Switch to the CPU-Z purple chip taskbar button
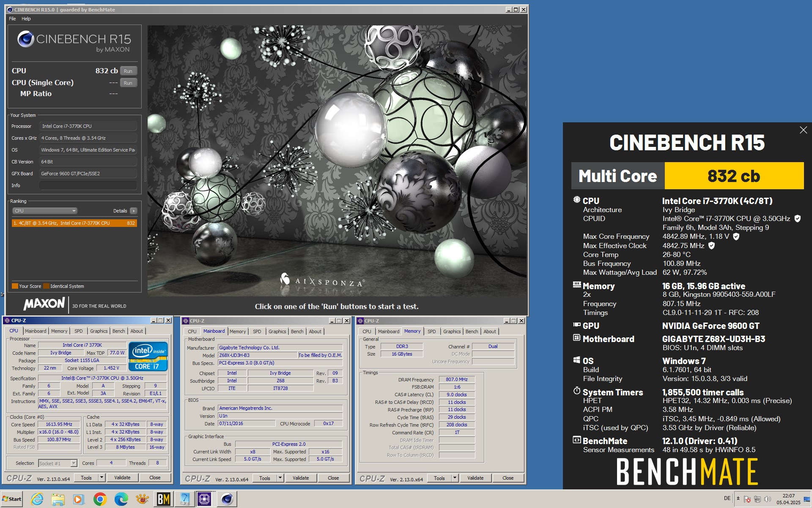Image resolution: width=812 pixels, height=508 pixels. point(204,499)
